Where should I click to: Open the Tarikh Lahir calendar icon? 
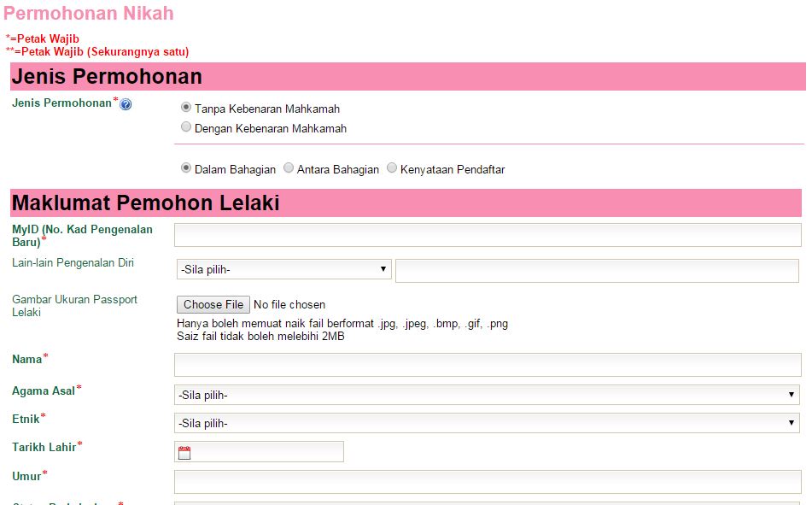point(184,453)
